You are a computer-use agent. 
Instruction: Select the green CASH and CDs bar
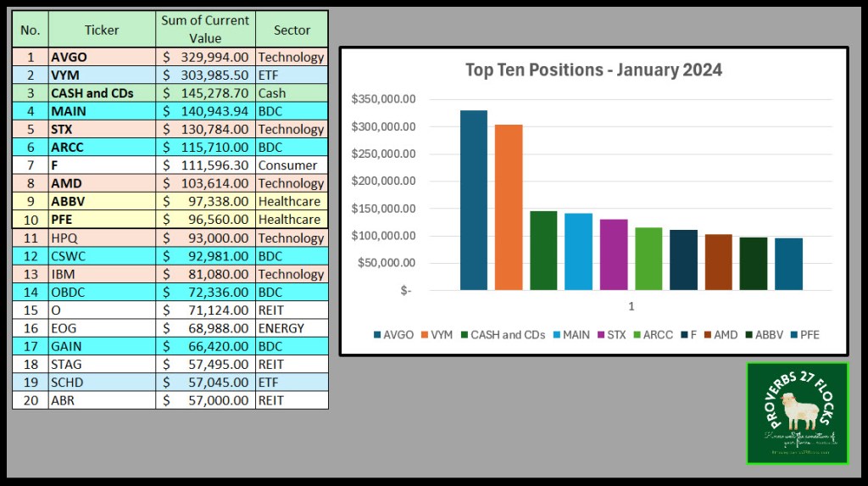pos(543,250)
